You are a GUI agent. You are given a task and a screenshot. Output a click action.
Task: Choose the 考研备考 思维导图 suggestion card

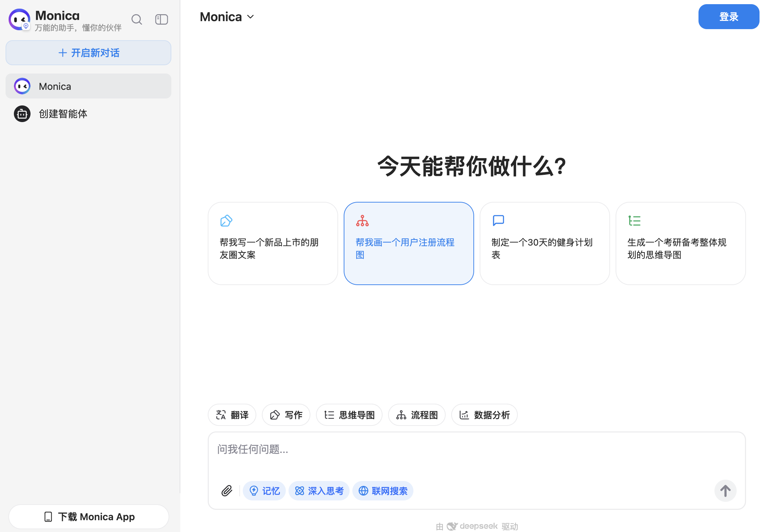point(681,243)
